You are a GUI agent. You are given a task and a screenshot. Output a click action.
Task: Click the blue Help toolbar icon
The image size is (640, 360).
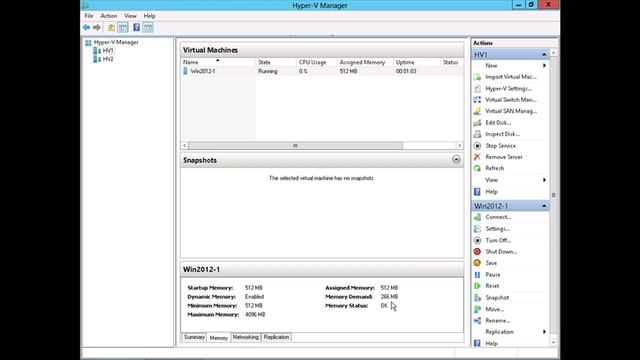pos(136,27)
